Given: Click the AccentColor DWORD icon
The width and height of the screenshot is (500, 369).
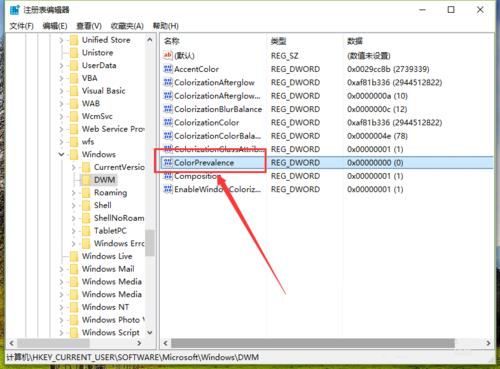Looking at the screenshot, I should (x=168, y=69).
